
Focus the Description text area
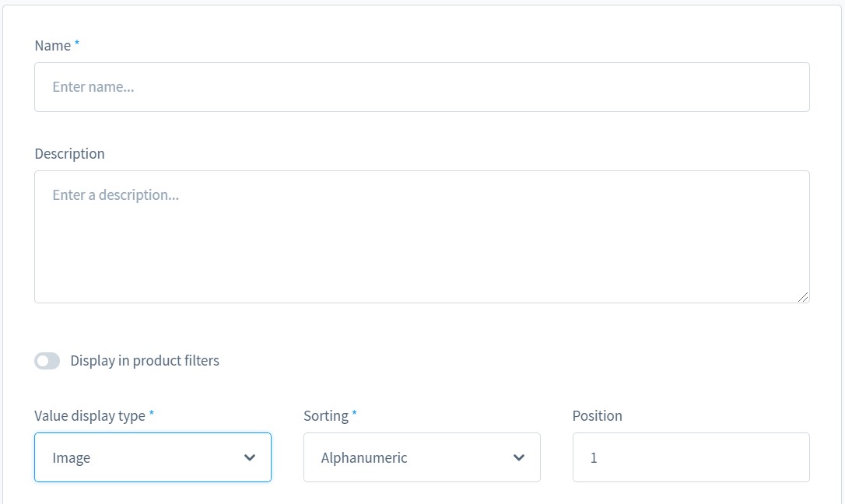pos(422,236)
